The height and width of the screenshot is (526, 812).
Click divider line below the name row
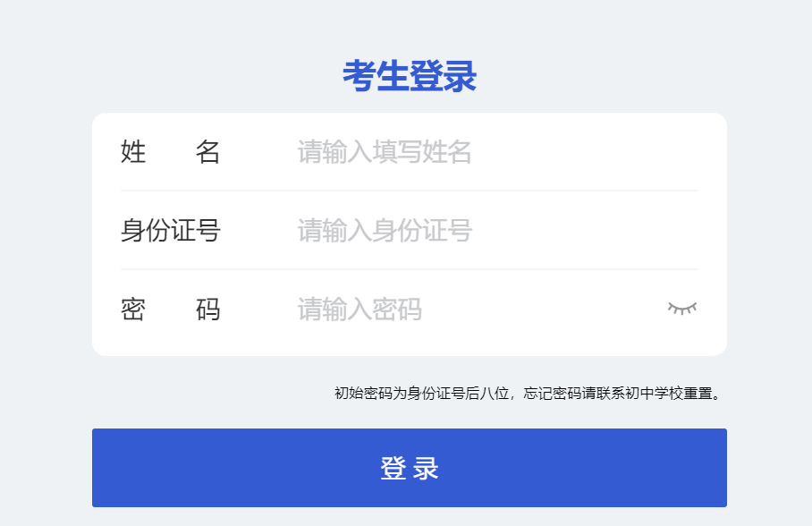click(x=410, y=191)
